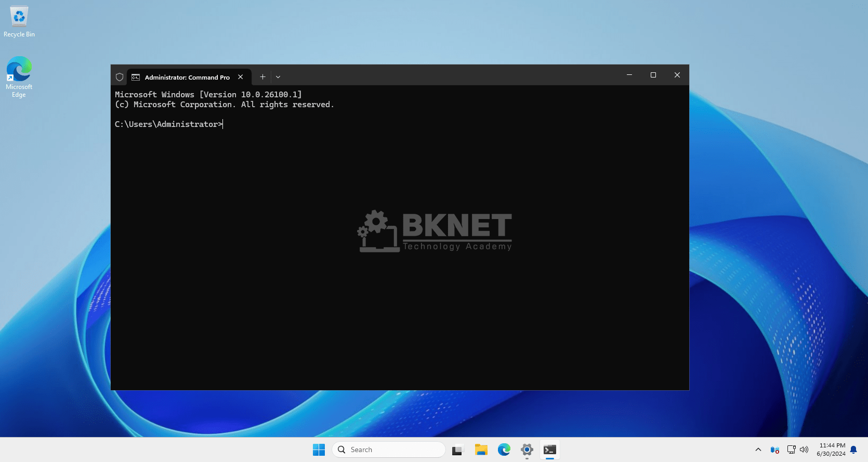
Task: Open Settings gear in the taskbar
Action: [527, 450]
